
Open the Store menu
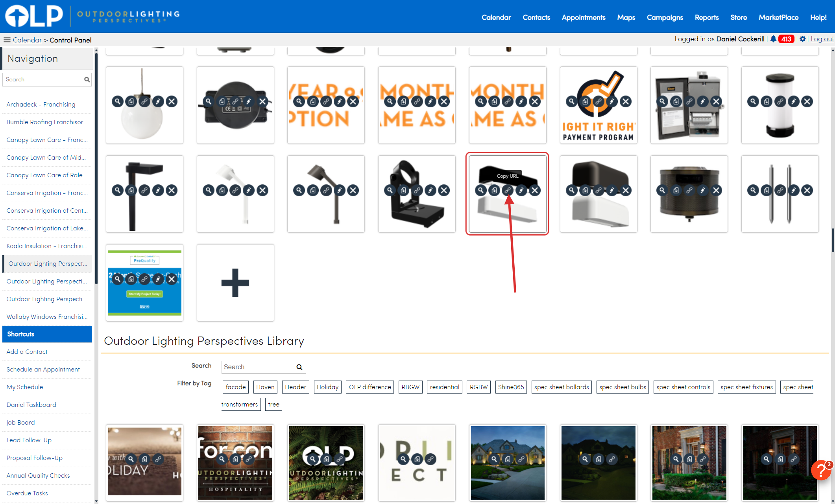coord(739,17)
